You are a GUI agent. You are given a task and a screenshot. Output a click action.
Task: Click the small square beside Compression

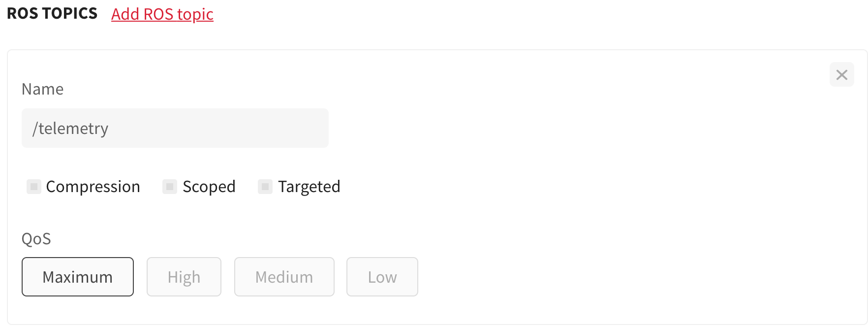pos(34,187)
